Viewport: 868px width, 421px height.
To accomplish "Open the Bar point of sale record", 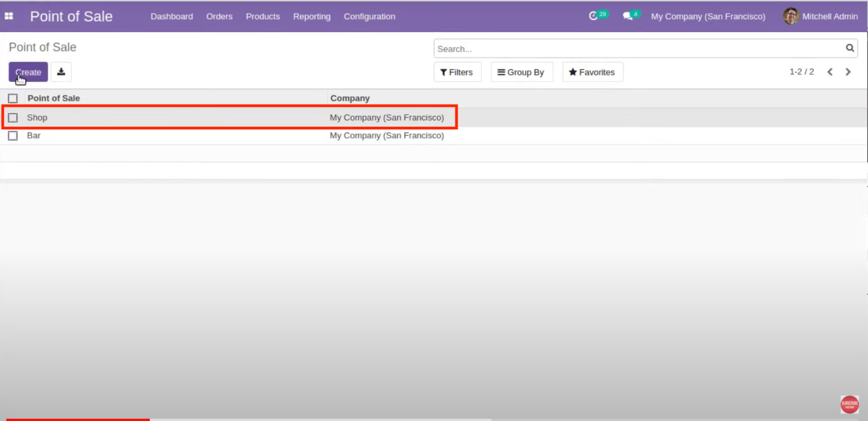I will pos(34,136).
